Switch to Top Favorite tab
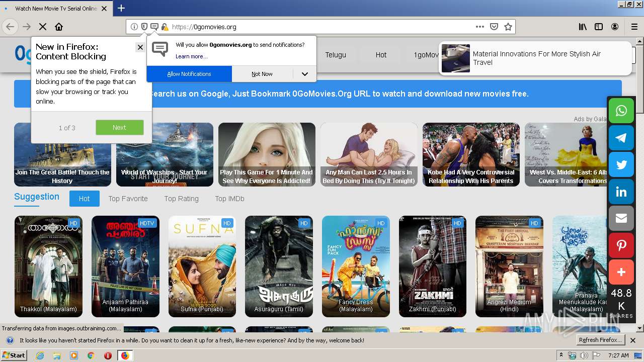The image size is (644, 362). coord(128,199)
